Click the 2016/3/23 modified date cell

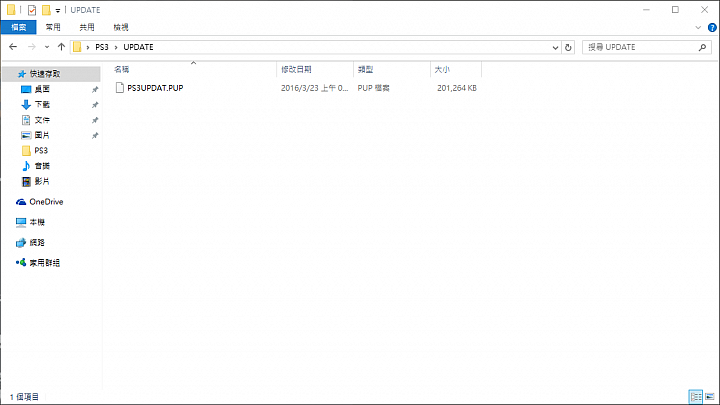click(315, 88)
